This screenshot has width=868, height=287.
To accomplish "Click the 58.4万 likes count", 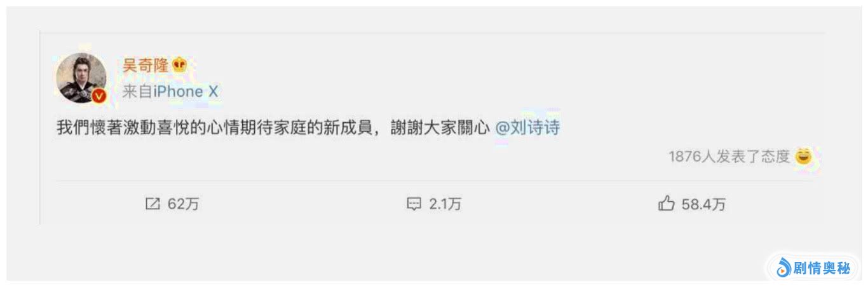I will pyautogui.click(x=703, y=204).
